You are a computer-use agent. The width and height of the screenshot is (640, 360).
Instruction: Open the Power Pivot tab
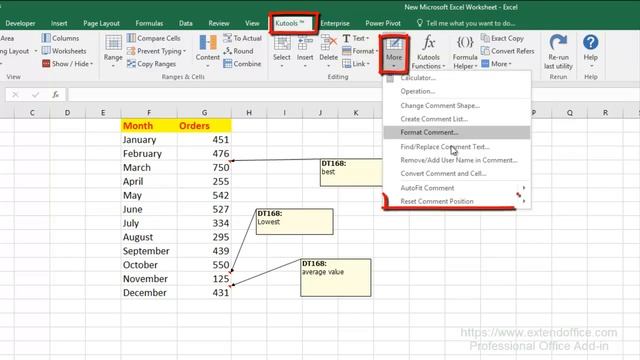point(383,23)
